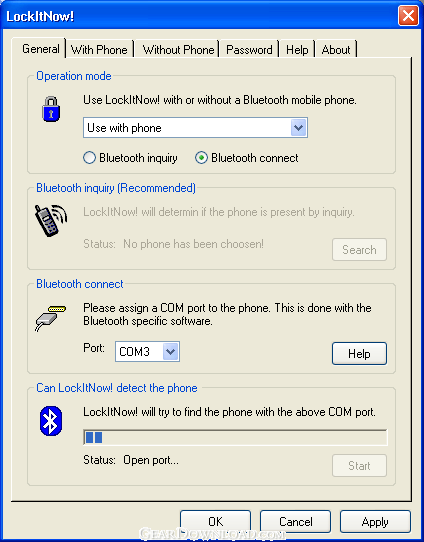The width and height of the screenshot is (424, 542).
Task: Select the Bluetooth connect radio button
Action: pos(201,158)
